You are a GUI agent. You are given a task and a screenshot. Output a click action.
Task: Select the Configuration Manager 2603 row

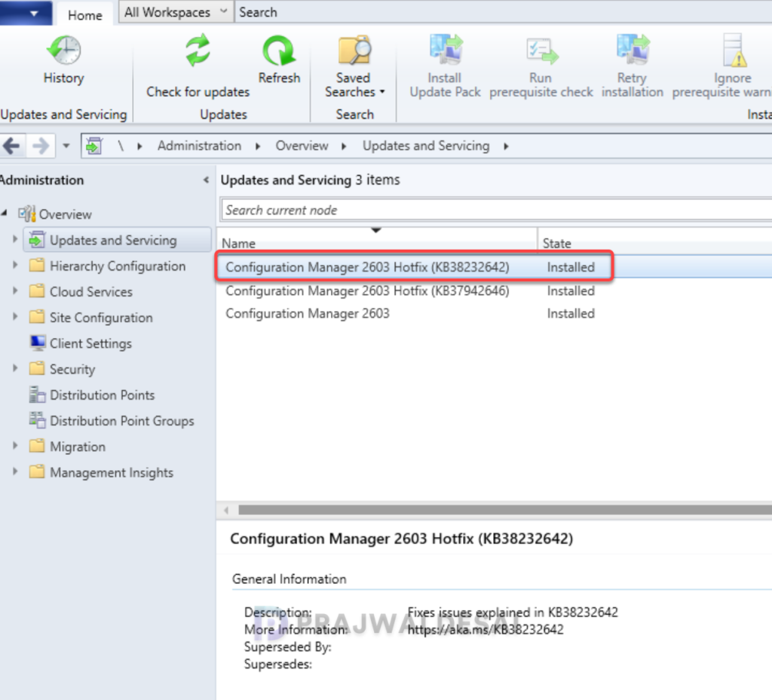(495, 313)
